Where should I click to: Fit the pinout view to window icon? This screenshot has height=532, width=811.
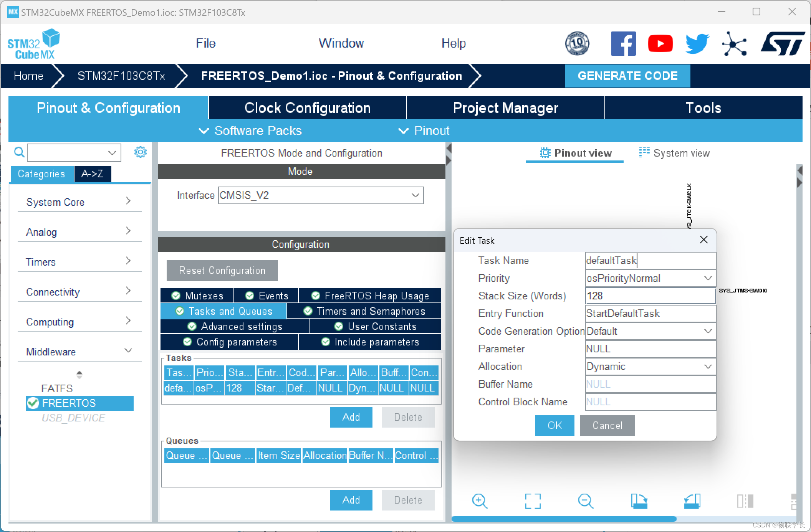[533, 501]
